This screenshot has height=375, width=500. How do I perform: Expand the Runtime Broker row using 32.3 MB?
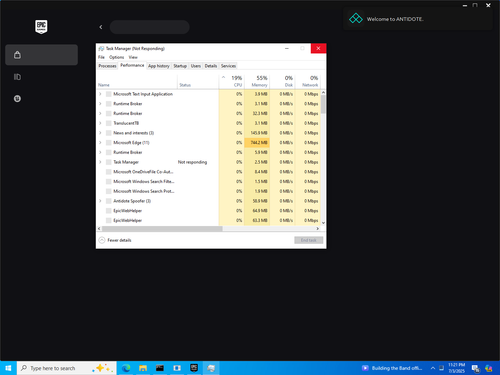(x=100, y=113)
